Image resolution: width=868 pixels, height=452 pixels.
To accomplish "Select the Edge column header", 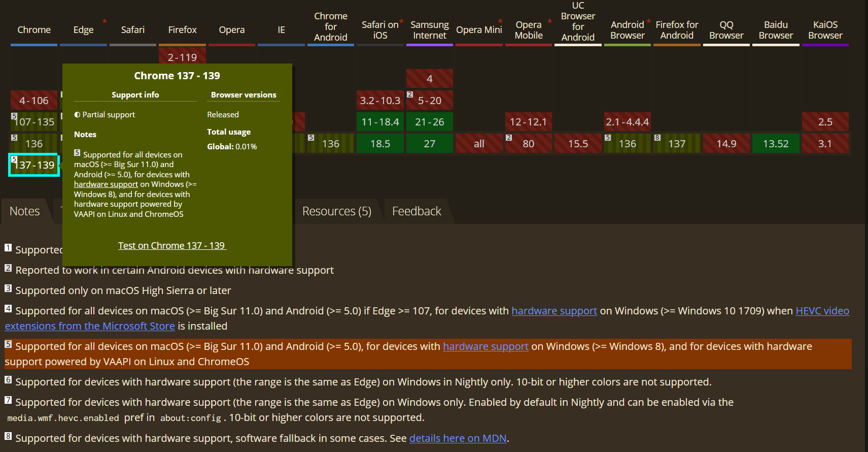I will pos(83,30).
